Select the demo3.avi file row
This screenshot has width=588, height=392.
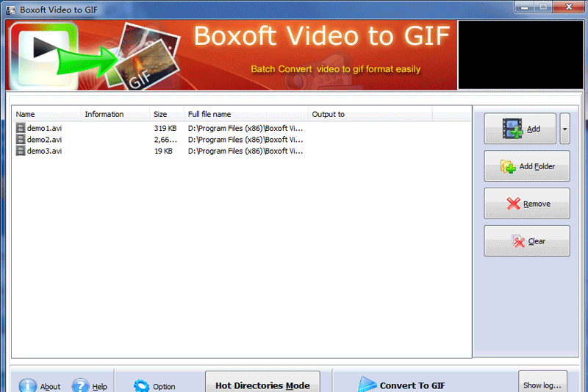[x=241, y=151]
